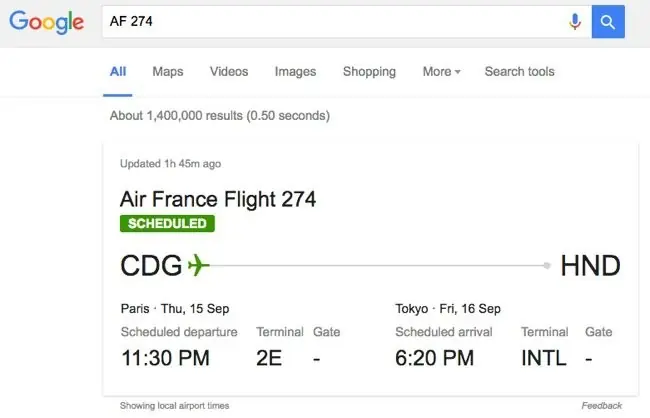This screenshot has width=650, height=418.
Task: Switch to the Maps tab
Action: (168, 72)
